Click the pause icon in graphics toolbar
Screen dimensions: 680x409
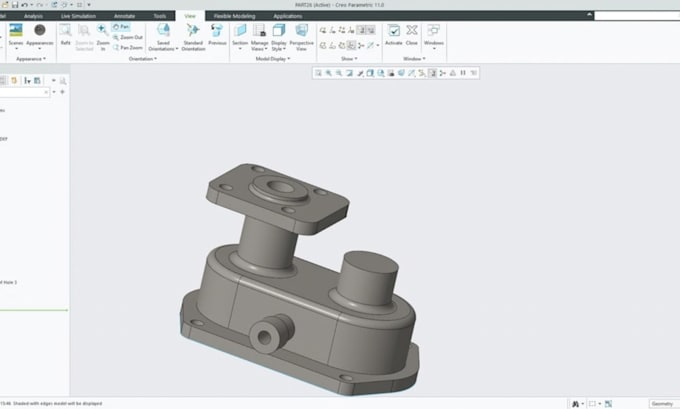[x=463, y=73]
